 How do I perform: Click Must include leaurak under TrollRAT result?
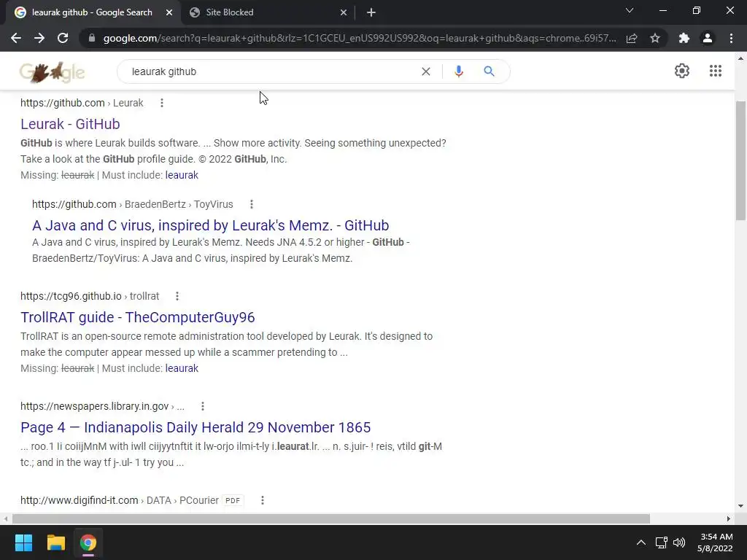(182, 368)
